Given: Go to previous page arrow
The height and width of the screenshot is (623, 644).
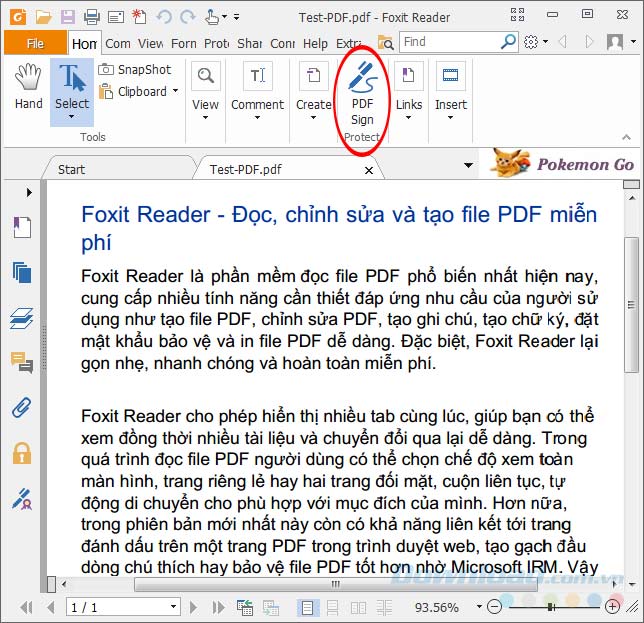Looking at the screenshot, I should click(51, 607).
